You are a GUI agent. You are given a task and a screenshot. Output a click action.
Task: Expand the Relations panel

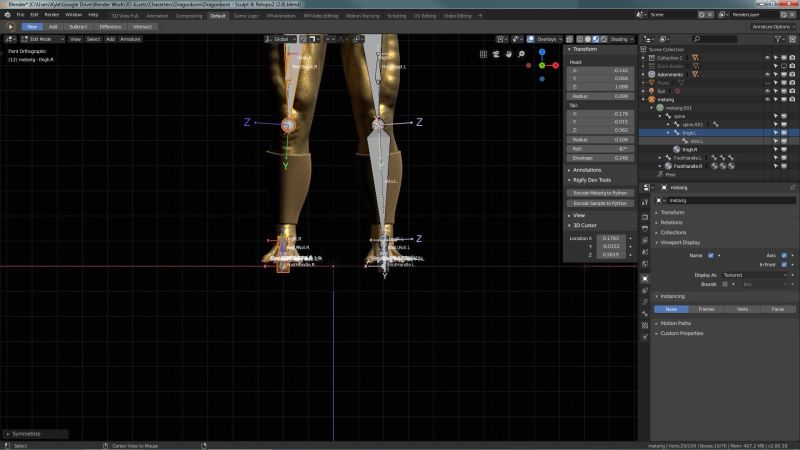click(671, 222)
